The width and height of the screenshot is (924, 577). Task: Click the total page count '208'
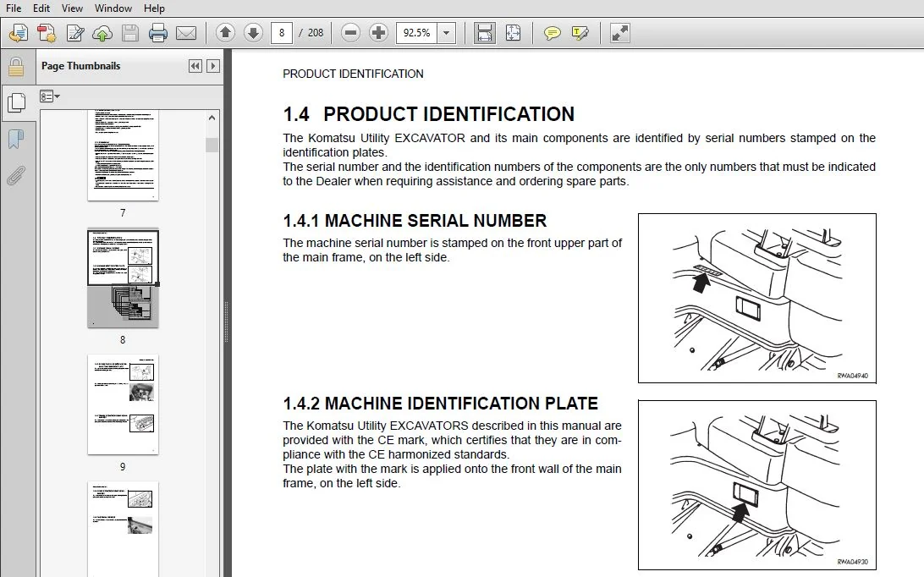tap(316, 33)
